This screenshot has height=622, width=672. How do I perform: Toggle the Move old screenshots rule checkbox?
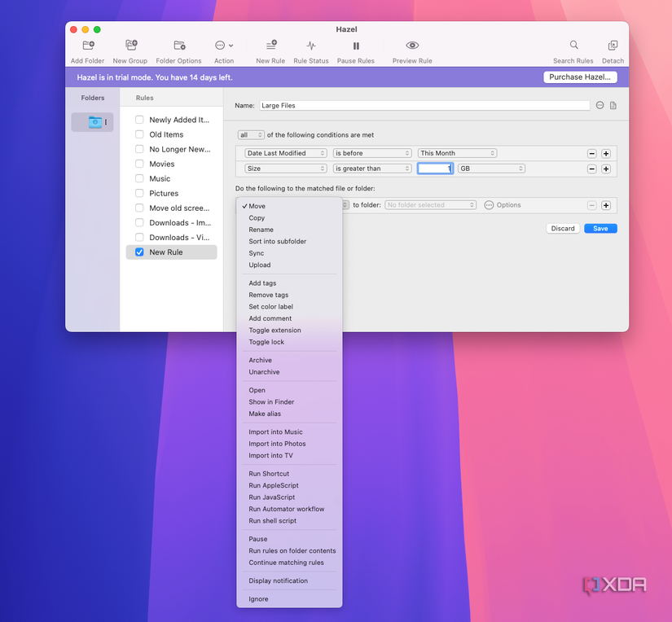(x=139, y=208)
